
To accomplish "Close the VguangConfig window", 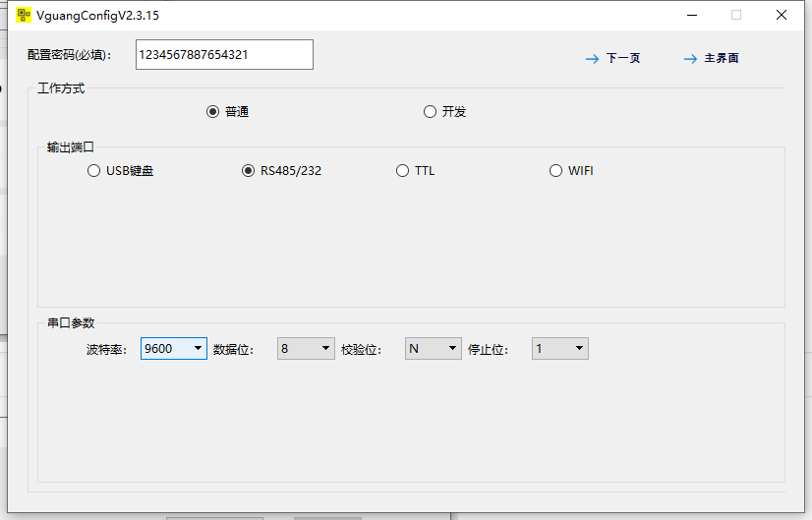I will (x=782, y=15).
